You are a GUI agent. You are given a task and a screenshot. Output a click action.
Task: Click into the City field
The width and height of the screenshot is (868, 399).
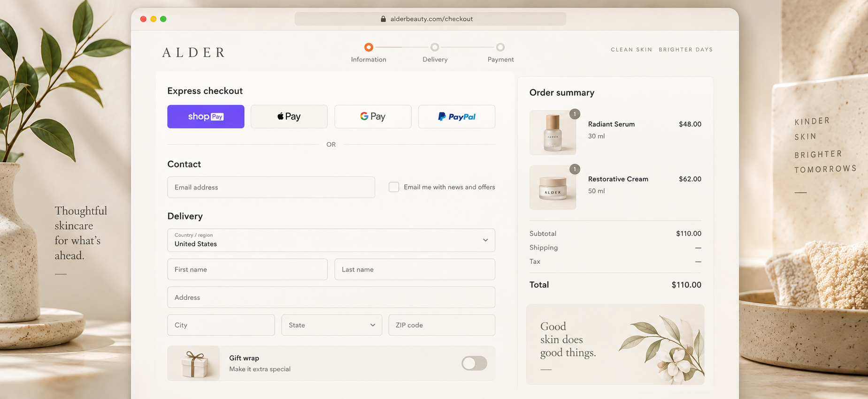[x=221, y=325]
